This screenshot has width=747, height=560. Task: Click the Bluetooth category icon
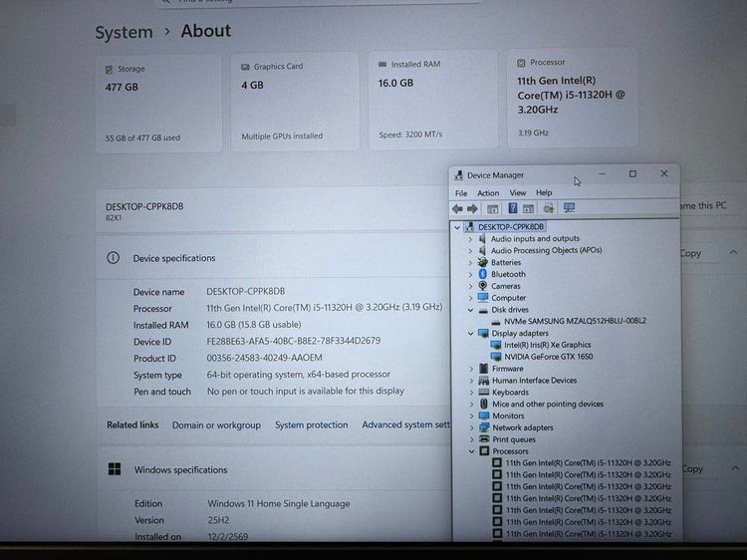tap(483, 274)
